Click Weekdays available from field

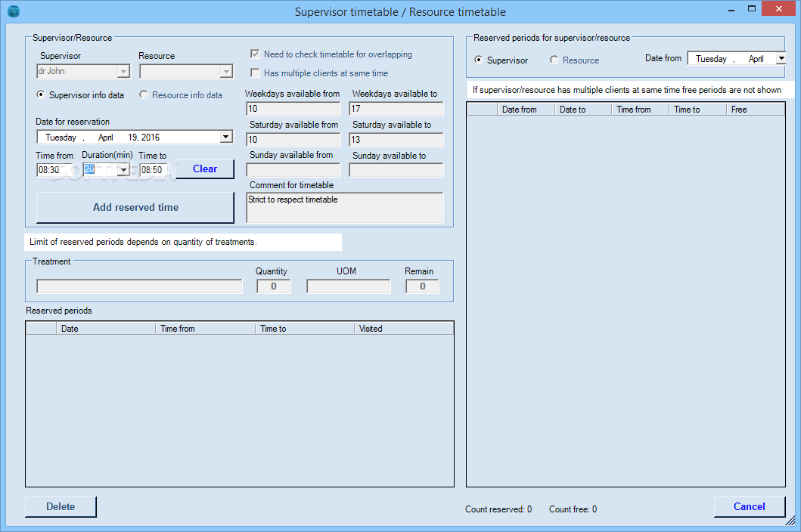(293, 109)
